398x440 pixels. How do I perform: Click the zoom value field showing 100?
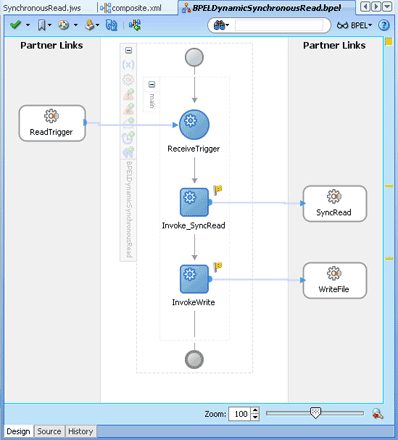tap(239, 414)
